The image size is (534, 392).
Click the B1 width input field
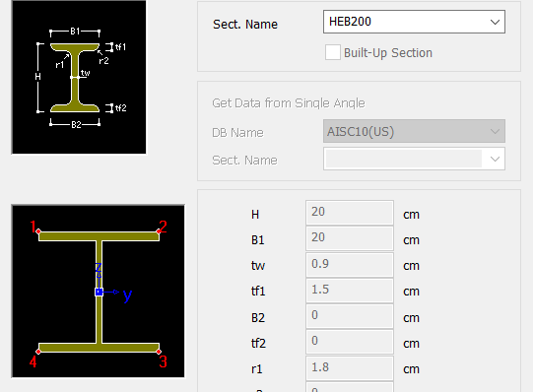[x=350, y=238]
